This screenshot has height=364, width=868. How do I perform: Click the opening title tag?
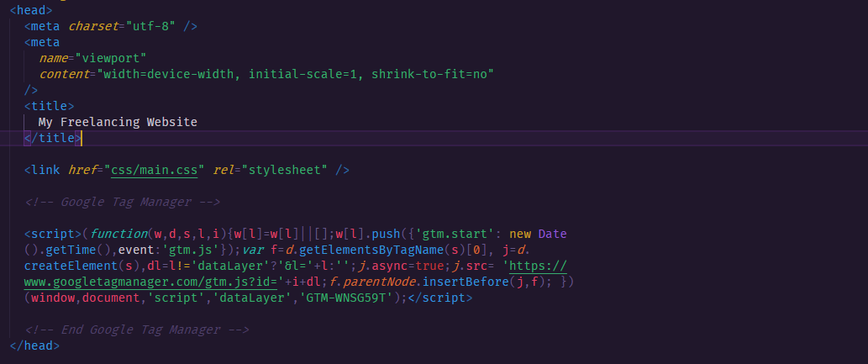pos(49,106)
